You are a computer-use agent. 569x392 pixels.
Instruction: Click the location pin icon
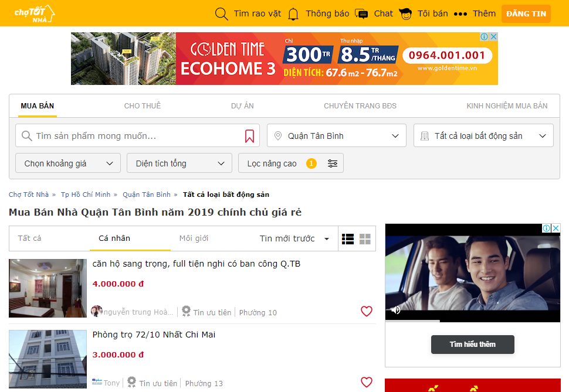click(278, 135)
